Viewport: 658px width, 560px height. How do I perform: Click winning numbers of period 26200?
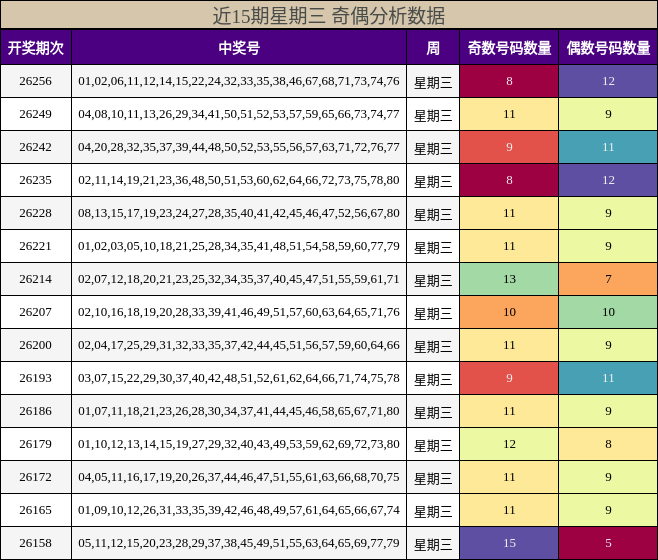point(239,345)
